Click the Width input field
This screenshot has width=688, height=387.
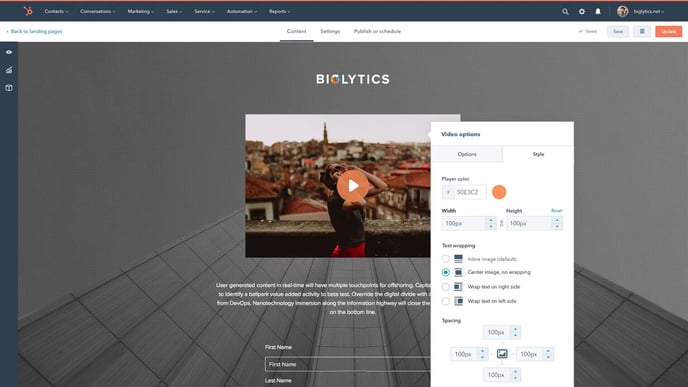point(465,223)
